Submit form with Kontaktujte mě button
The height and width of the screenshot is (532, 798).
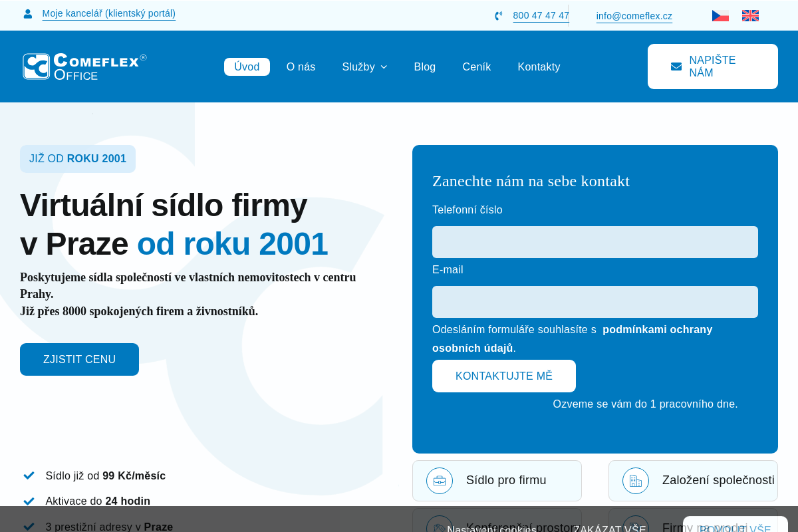tap(504, 376)
